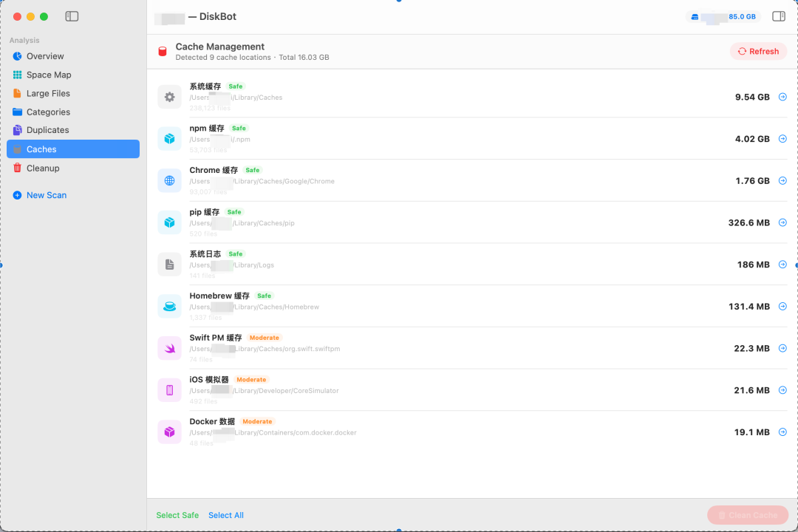The image size is (798, 532).
Task: Select the Swift PM 缓存 row title
Action: point(216,338)
